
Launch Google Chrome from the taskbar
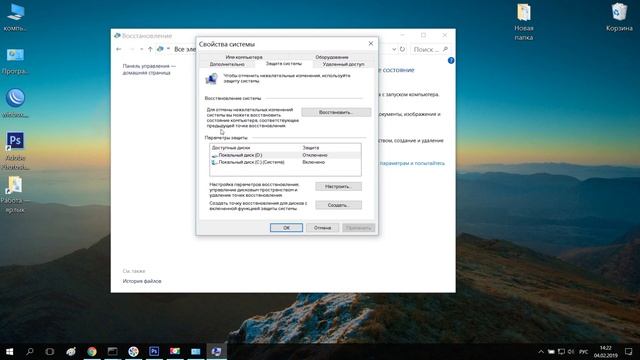tap(92, 351)
